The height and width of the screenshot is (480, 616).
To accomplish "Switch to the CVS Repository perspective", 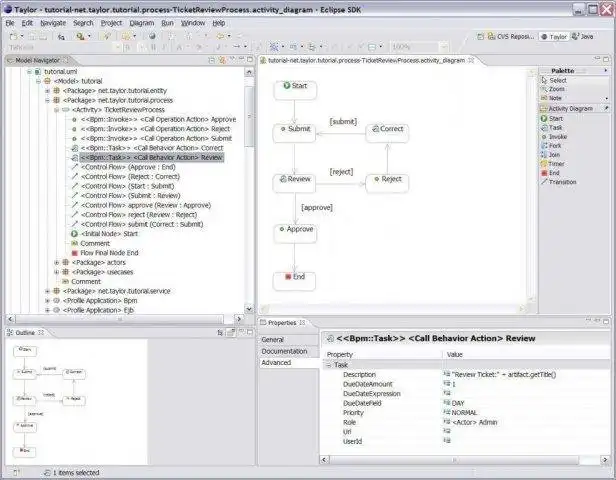I will pos(511,37).
